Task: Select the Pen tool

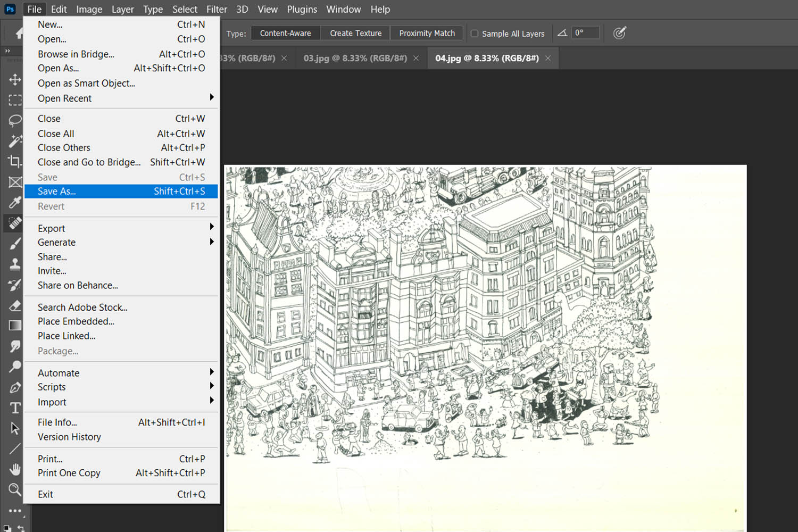Action: tap(15, 387)
